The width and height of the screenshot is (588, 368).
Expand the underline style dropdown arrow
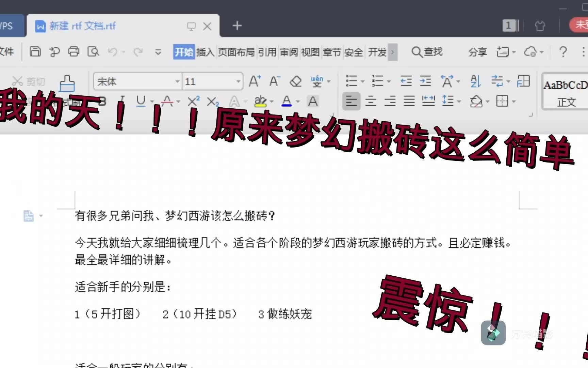(x=152, y=102)
